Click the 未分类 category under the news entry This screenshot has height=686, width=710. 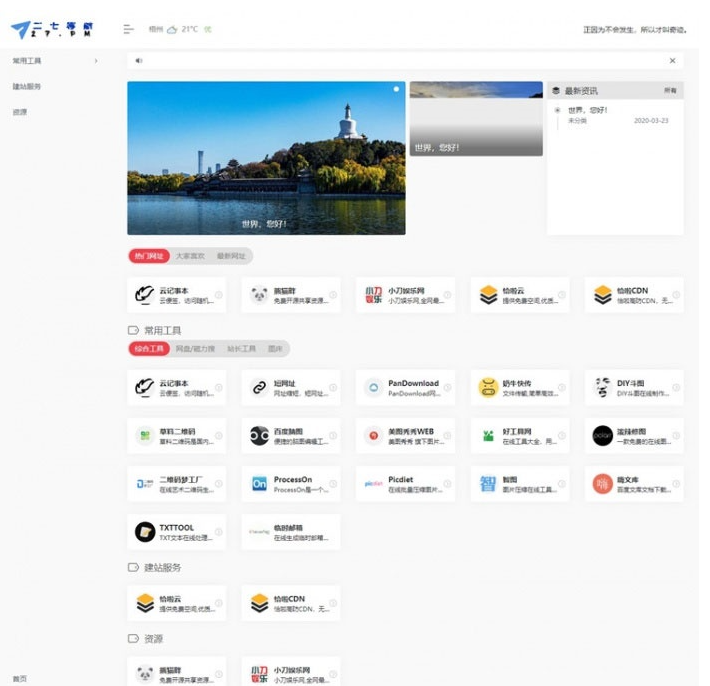577,120
